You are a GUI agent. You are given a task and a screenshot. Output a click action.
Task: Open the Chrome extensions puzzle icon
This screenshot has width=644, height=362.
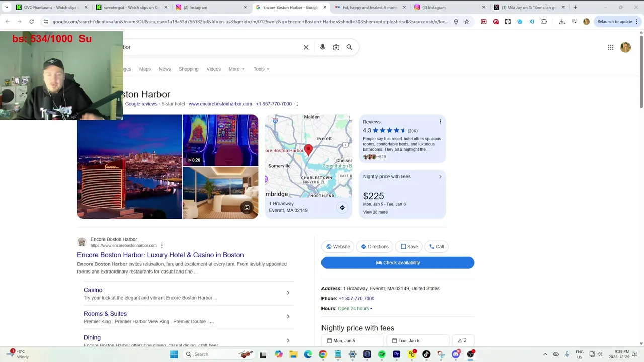click(544, 22)
